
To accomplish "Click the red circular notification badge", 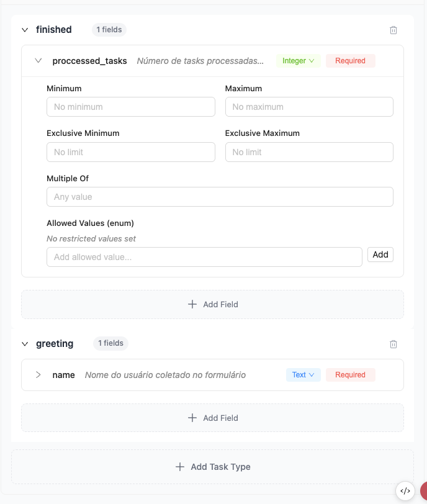I will [x=425, y=491].
